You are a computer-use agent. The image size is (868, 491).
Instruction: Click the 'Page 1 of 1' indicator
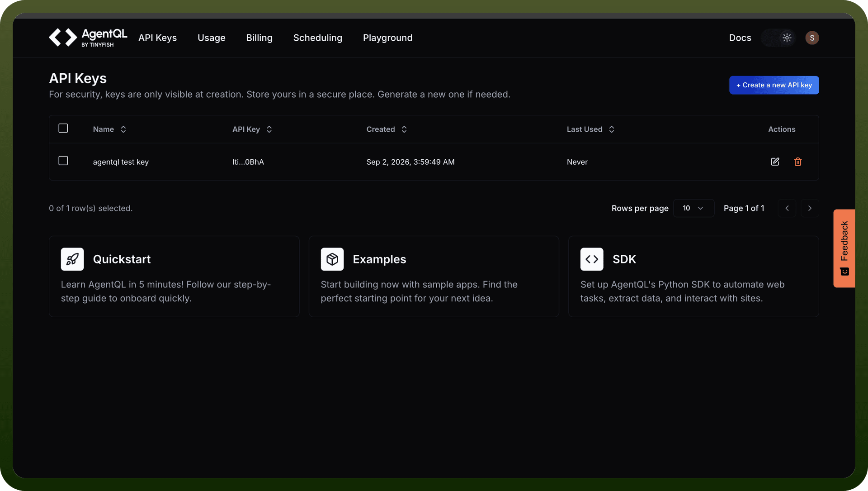point(744,208)
